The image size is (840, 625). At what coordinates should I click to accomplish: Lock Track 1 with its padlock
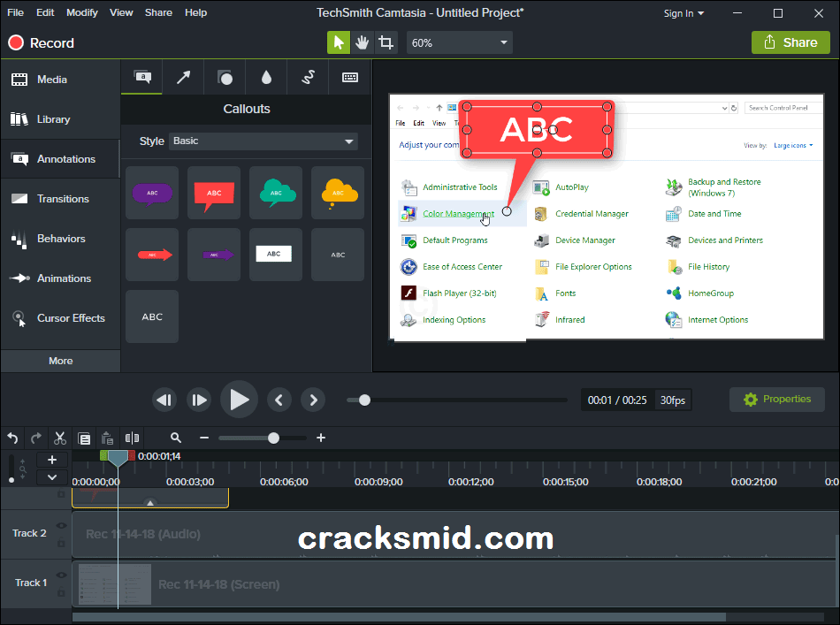coord(61,592)
